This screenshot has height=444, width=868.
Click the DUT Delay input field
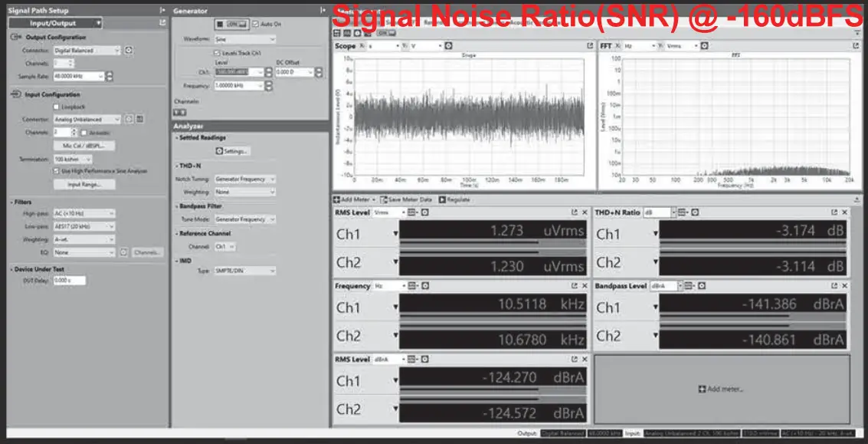tap(69, 281)
